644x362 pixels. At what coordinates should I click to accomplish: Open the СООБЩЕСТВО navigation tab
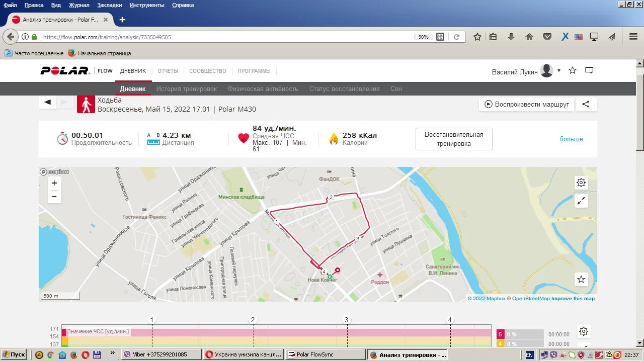point(208,71)
